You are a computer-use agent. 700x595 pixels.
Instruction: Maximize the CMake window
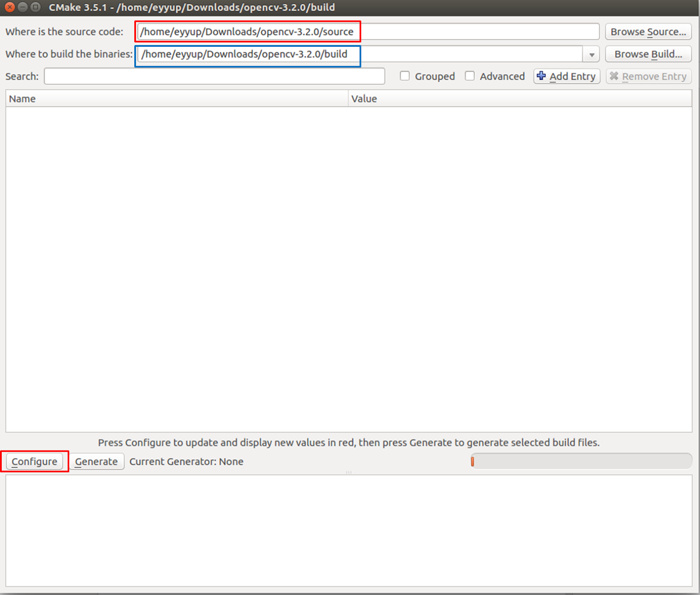[36, 7]
